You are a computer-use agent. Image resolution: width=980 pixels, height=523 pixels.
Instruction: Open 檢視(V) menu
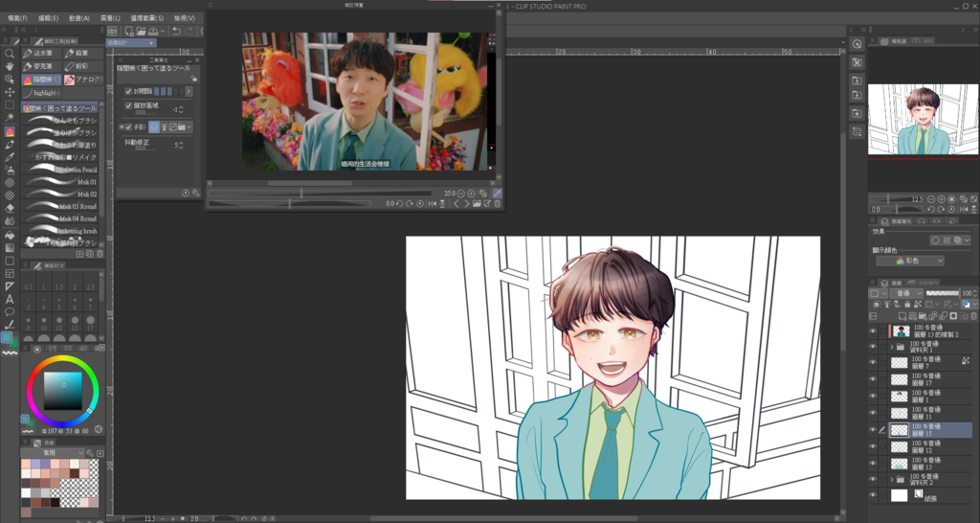click(x=184, y=18)
